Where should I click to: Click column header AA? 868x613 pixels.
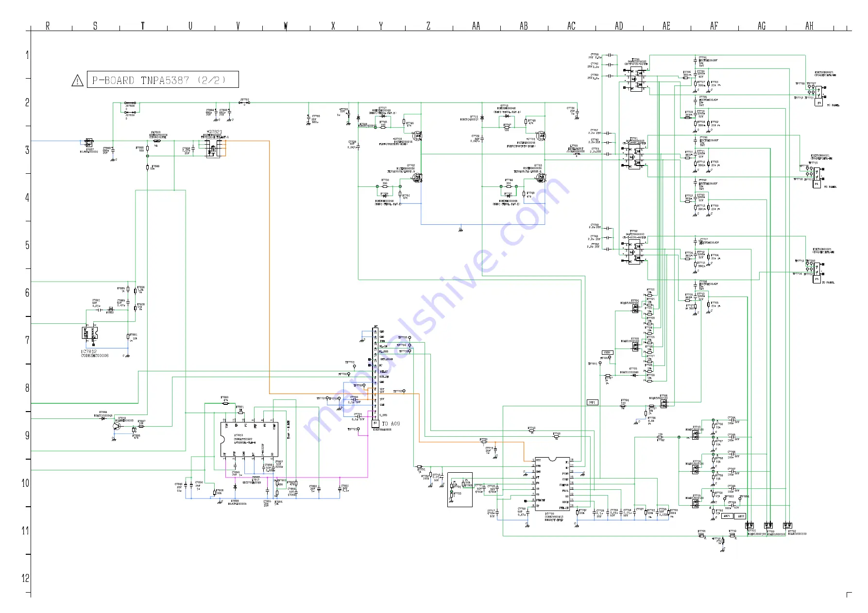[x=476, y=26]
